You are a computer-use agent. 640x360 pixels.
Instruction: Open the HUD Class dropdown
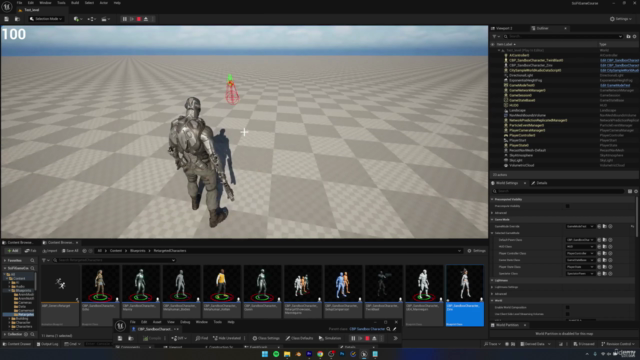coord(580,247)
